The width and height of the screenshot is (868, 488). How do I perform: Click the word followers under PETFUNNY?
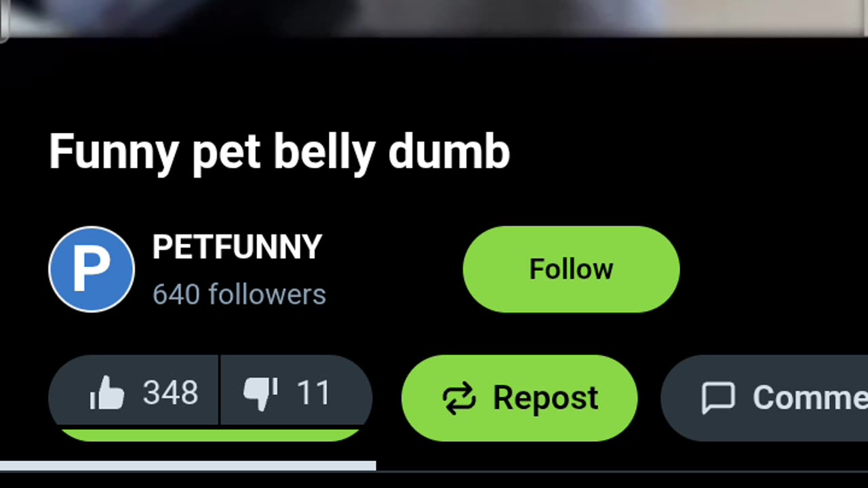coord(267,295)
